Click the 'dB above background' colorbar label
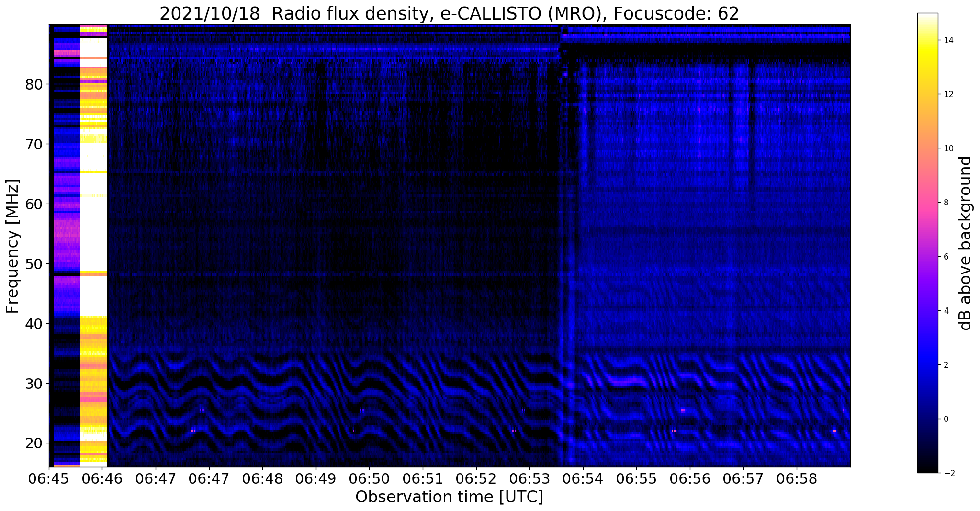980x511 pixels. tap(966, 243)
